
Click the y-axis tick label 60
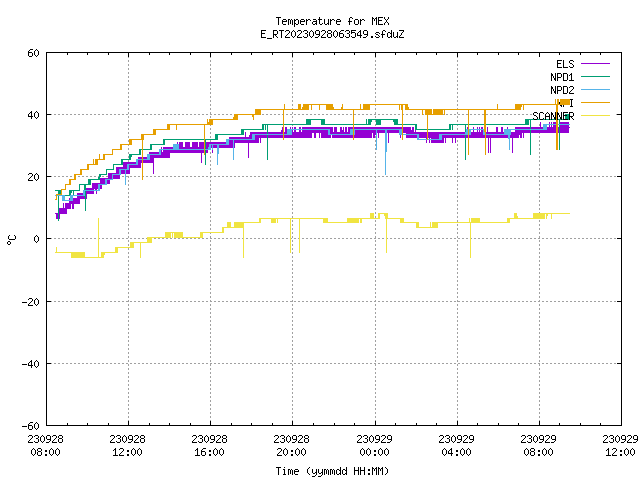(x=33, y=53)
